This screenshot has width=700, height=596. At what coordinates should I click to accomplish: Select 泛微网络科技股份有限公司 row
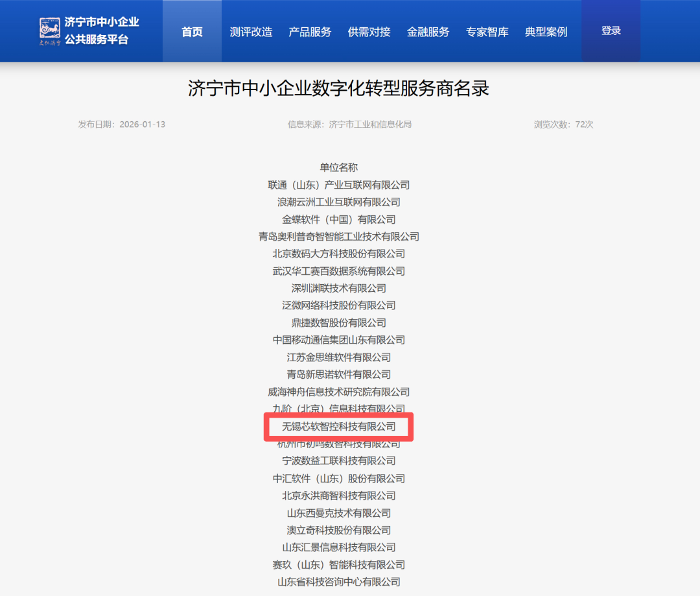(x=338, y=305)
